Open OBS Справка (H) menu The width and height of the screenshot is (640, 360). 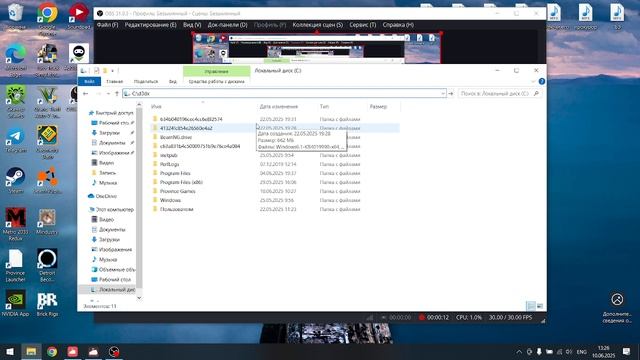[x=398, y=25]
